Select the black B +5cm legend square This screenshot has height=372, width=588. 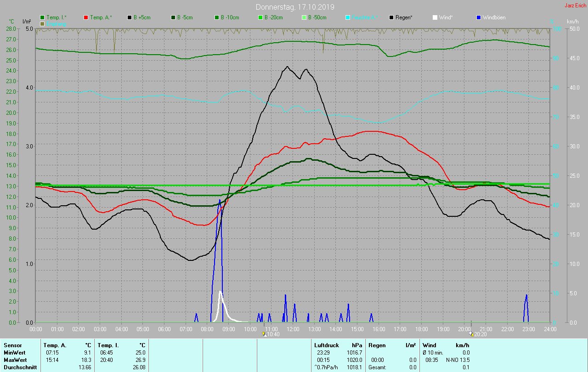point(130,17)
